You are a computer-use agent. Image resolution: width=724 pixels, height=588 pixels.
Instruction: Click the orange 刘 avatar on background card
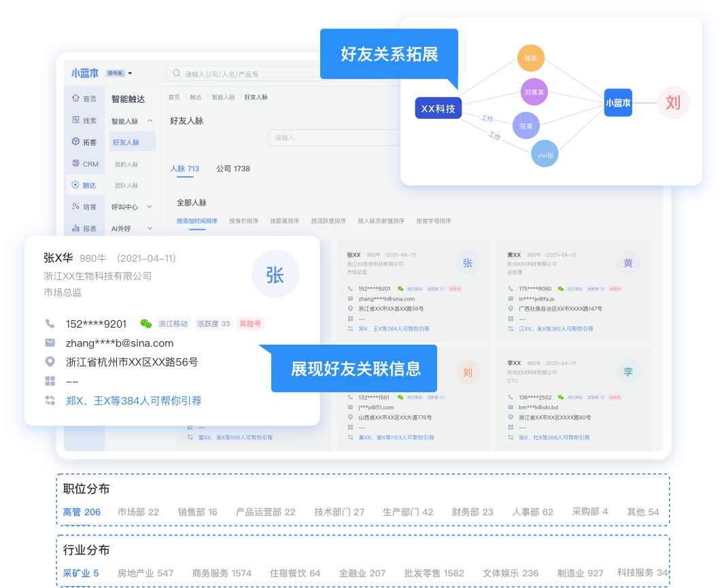[x=468, y=372]
